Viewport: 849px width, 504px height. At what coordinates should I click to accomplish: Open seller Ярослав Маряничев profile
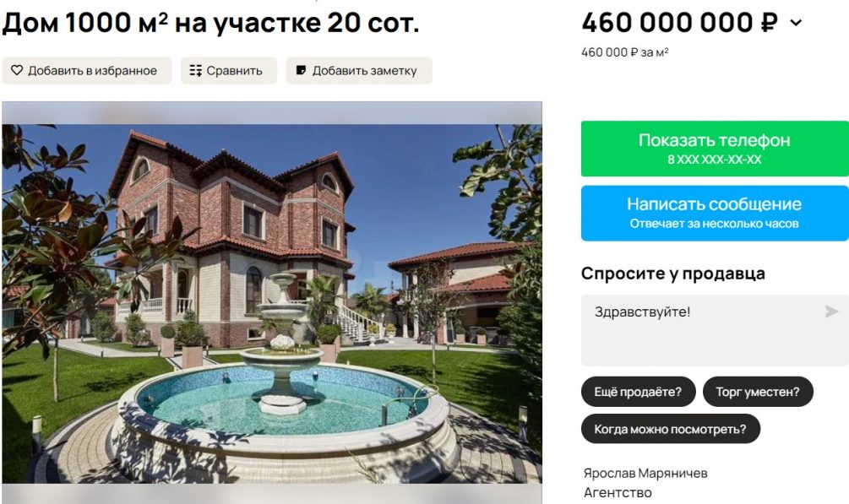pos(645,473)
